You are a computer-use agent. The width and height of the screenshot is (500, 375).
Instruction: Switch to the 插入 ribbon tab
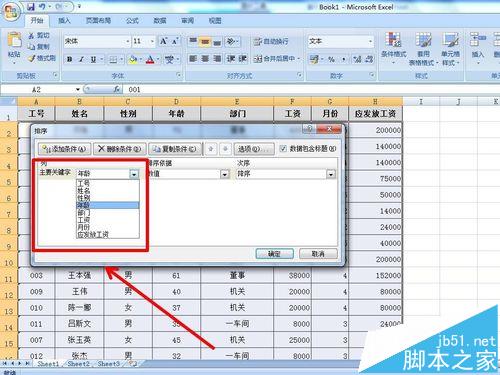(x=64, y=21)
